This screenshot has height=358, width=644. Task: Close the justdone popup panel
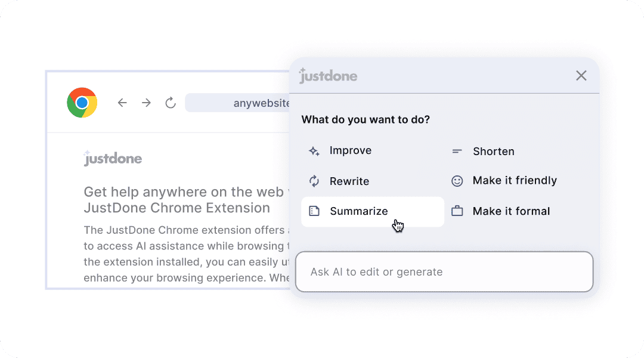[x=581, y=76]
